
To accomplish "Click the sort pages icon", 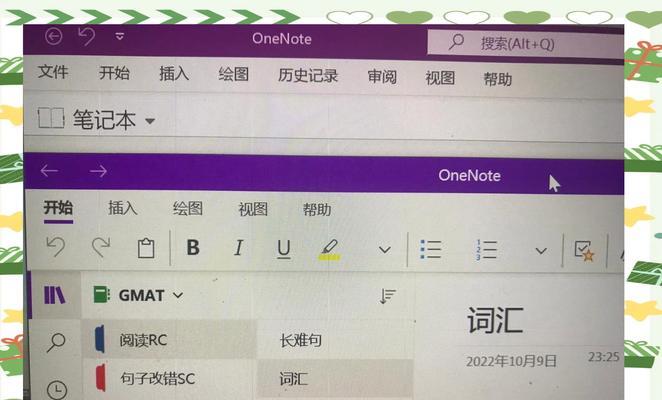I will point(387,296).
